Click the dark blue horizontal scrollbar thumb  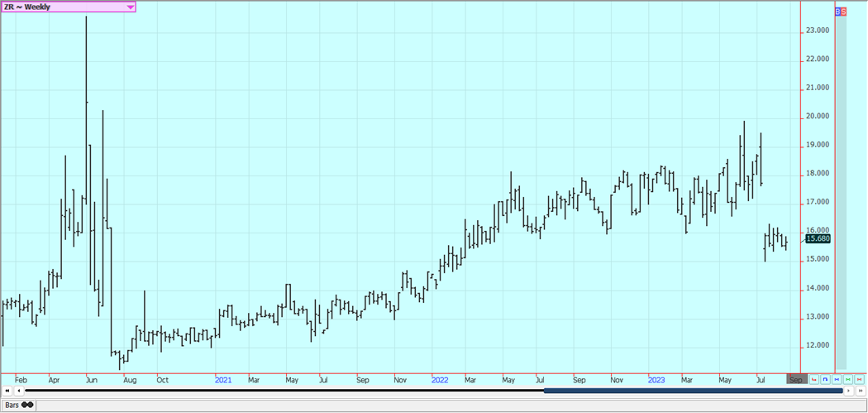click(x=693, y=391)
